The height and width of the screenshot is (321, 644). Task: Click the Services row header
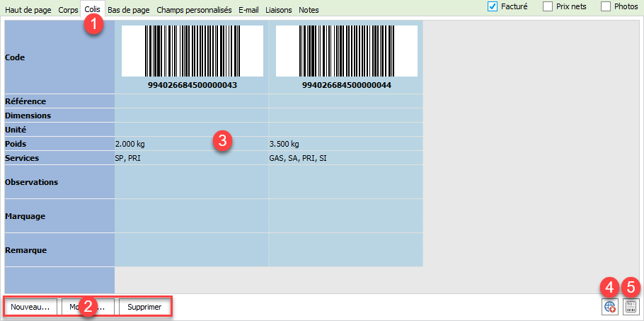[x=59, y=158]
